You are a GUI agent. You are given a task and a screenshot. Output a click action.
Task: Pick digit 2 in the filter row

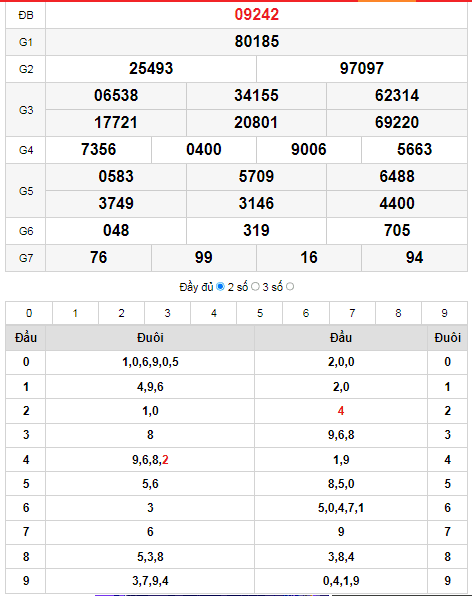point(121,313)
